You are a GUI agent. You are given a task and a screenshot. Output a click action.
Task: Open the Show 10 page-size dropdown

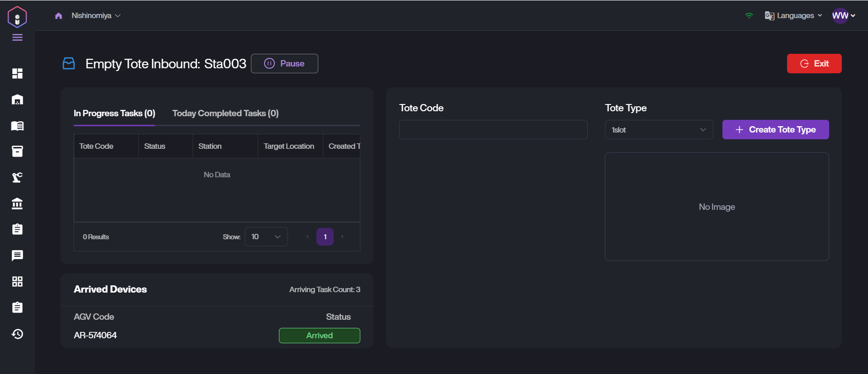[x=266, y=237]
